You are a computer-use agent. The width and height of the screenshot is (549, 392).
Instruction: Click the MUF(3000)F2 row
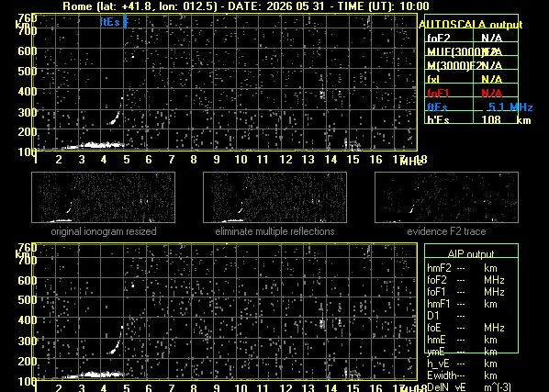(471, 51)
